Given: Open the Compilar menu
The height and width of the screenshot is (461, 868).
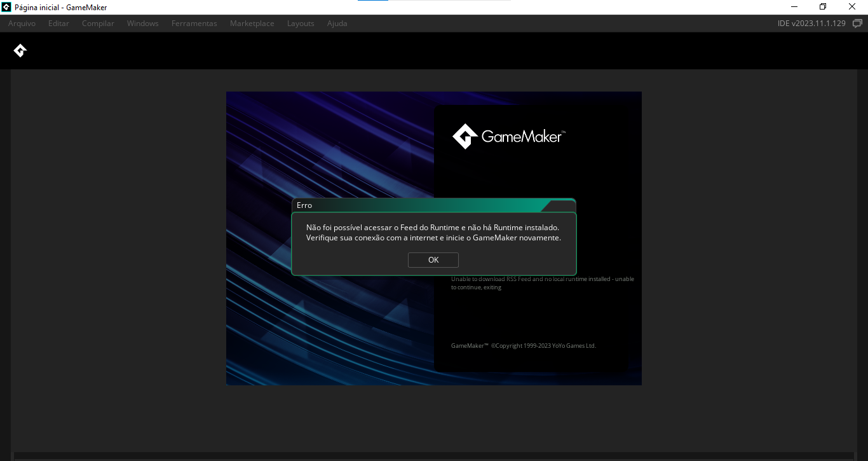Looking at the screenshot, I should point(98,24).
